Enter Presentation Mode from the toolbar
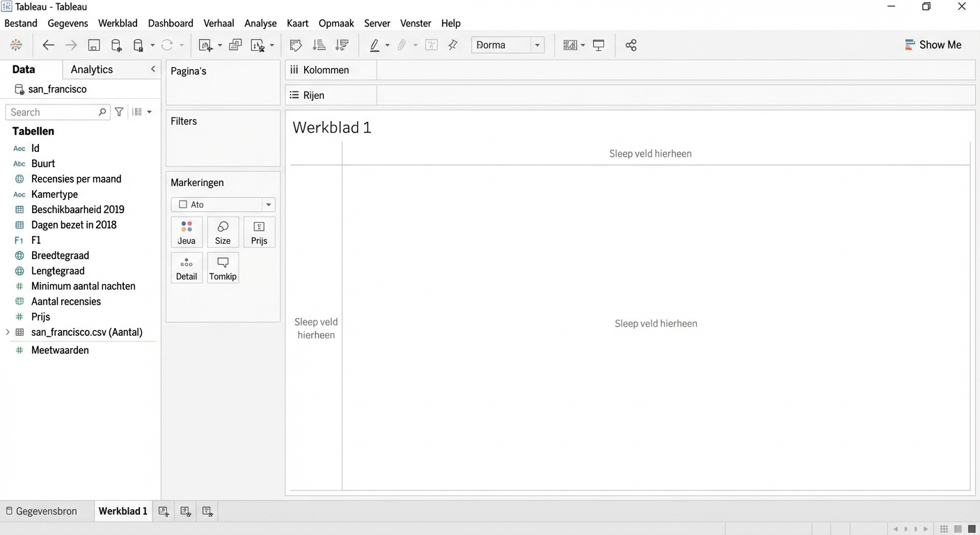This screenshot has width=980, height=535. [x=599, y=45]
